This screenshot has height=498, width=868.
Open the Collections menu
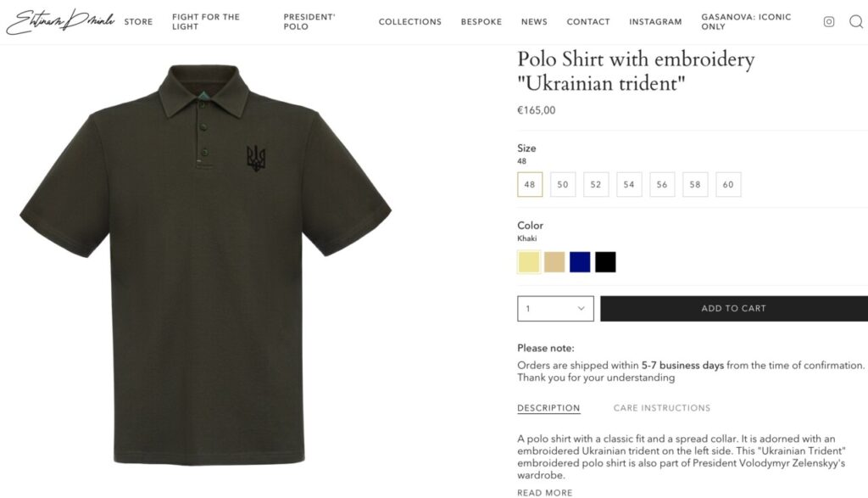[x=410, y=21]
